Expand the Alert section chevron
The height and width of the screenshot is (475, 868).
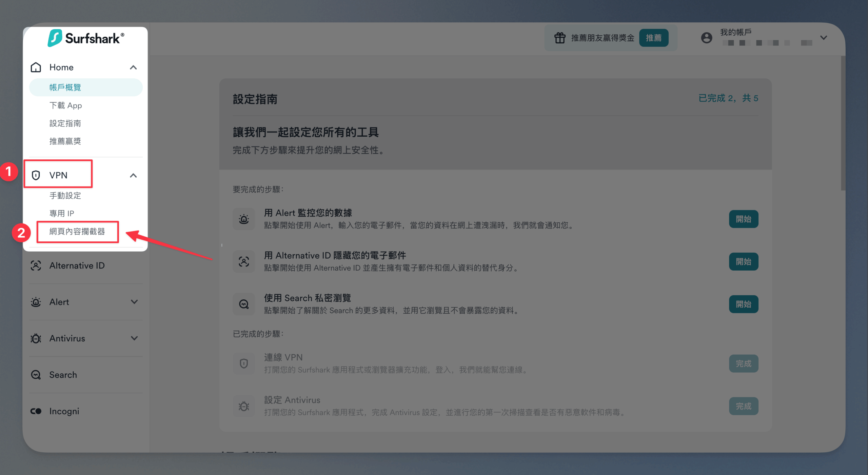click(134, 302)
